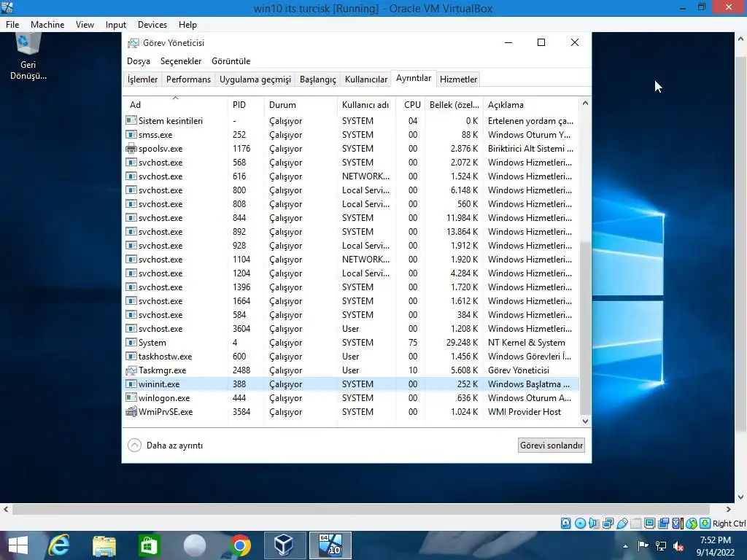Open VirtualBox View menu

(x=85, y=25)
